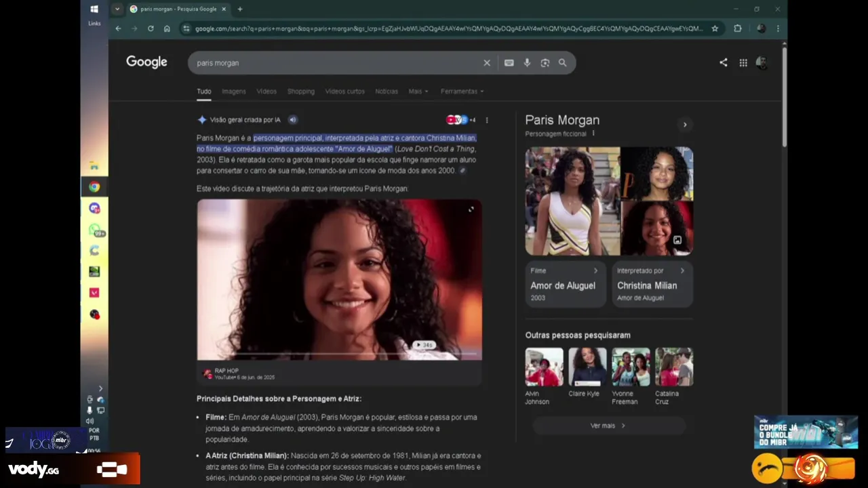Open the Filme 'Amor de Aluguel' card
This screenshot has width=868, height=488.
(x=566, y=285)
